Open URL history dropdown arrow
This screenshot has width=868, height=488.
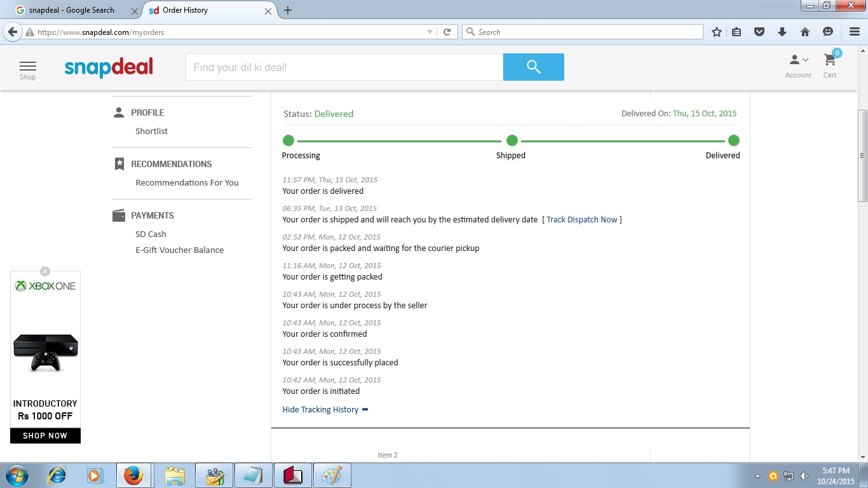coord(430,32)
